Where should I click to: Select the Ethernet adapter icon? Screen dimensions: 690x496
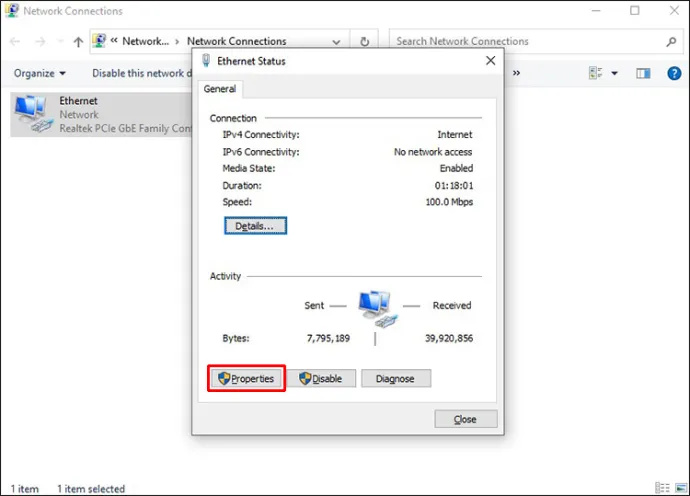[x=32, y=114]
